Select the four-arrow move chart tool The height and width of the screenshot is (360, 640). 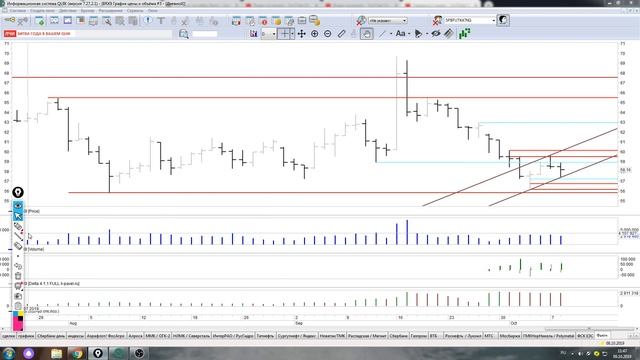[x=301, y=34]
